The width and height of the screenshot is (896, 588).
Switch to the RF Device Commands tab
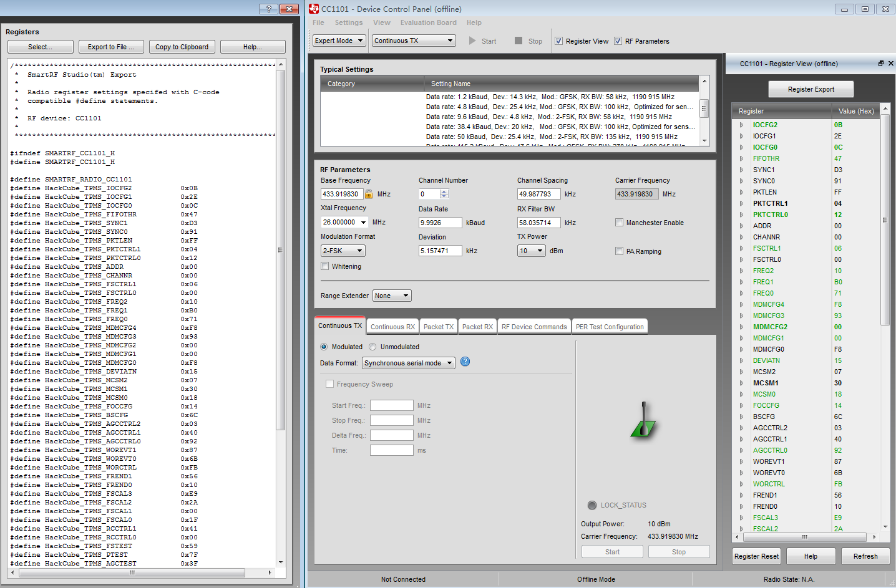(x=534, y=327)
